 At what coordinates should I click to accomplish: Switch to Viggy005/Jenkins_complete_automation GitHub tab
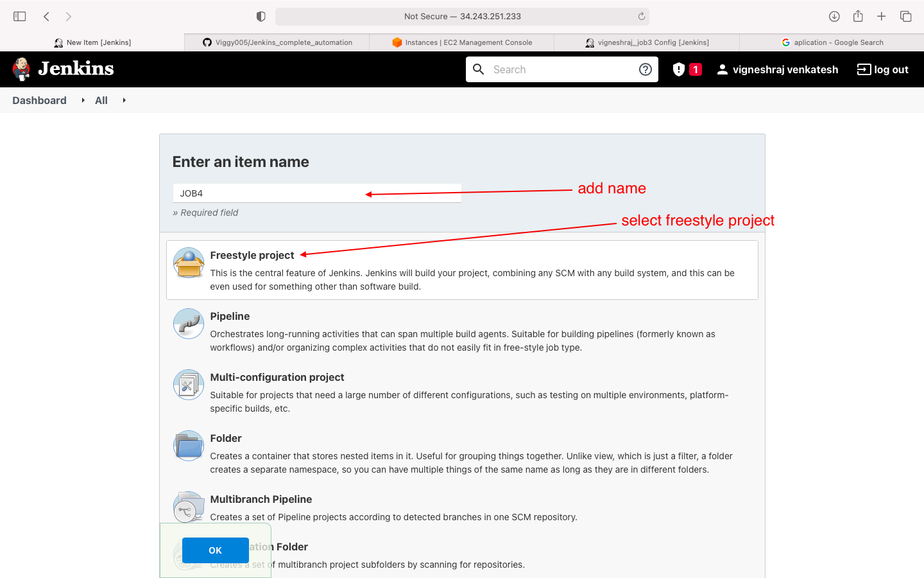pos(277,42)
